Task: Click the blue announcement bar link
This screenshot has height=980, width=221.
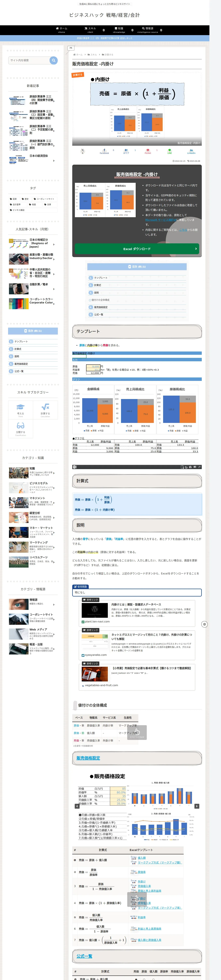Action: click(105, 38)
